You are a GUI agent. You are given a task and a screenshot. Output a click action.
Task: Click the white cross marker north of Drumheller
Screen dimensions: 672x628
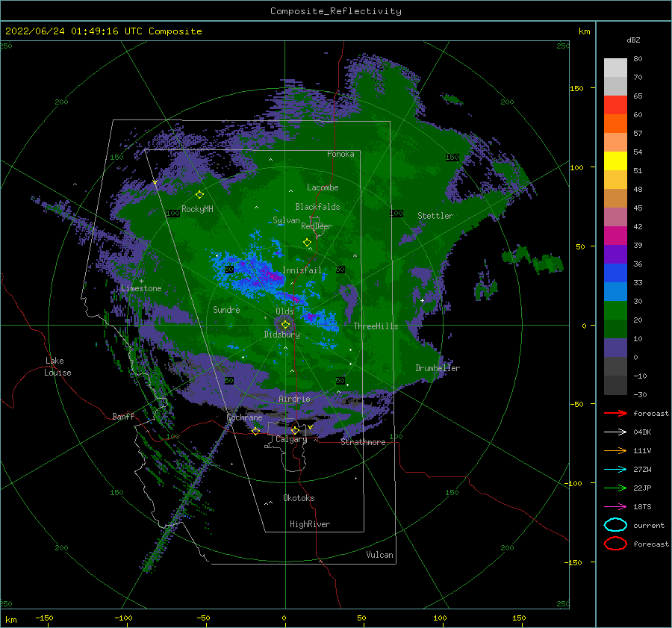point(422,300)
